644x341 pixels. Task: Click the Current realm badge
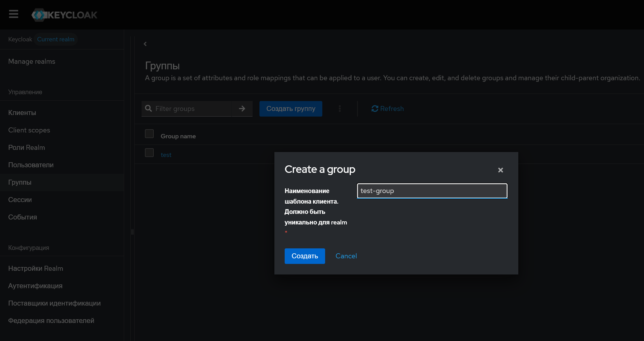coord(56,39)
